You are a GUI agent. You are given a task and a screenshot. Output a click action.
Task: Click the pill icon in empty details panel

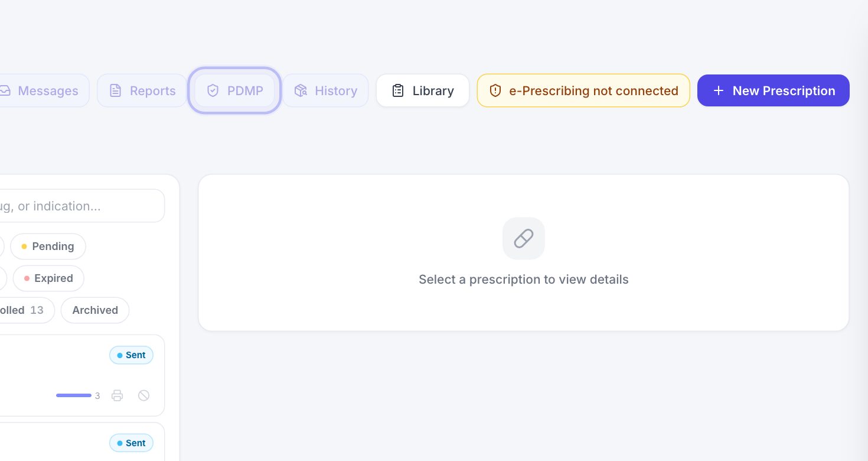(x=524, y=238)
